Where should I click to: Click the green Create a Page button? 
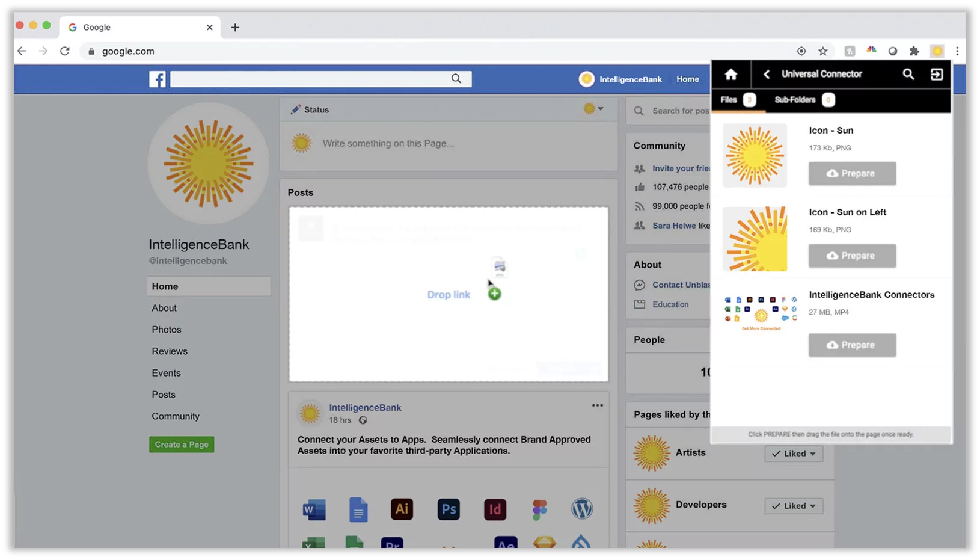pos(182,445)
